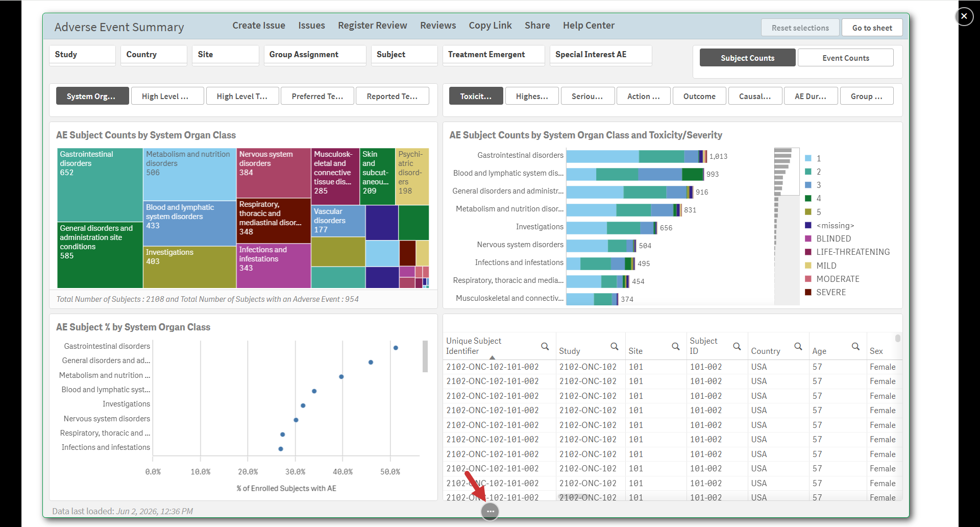Open the ellipsis menu at bottom
Screen dimensions: 980x527
click(490, 511)
